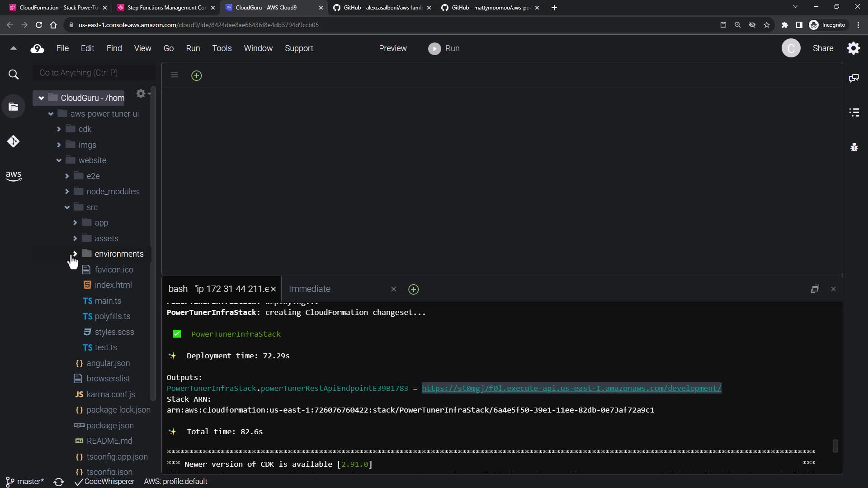The image size is (868, 488).
Task: Open the AWS Toolkit sidebar icon
Action: click(x=13, y=176)
